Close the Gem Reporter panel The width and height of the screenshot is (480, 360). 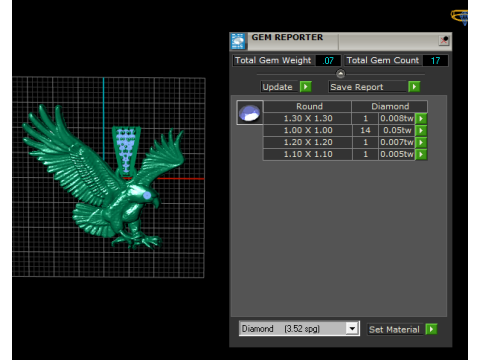(x=444, y=41)
